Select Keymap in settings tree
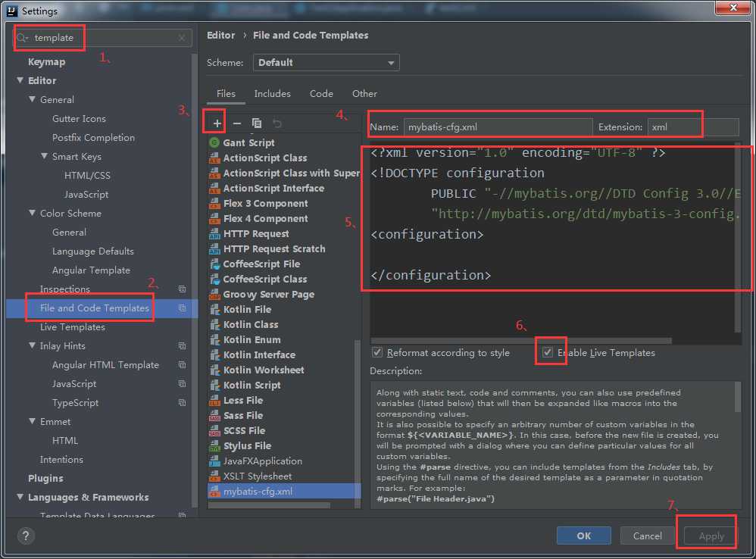 pos(46,61)
